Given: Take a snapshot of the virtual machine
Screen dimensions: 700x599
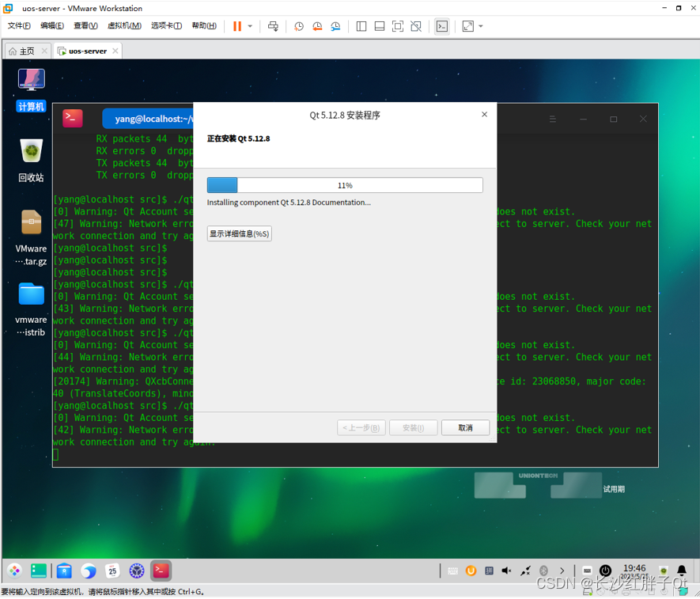Looking at the screenshot, I should (x=299, y=26).
